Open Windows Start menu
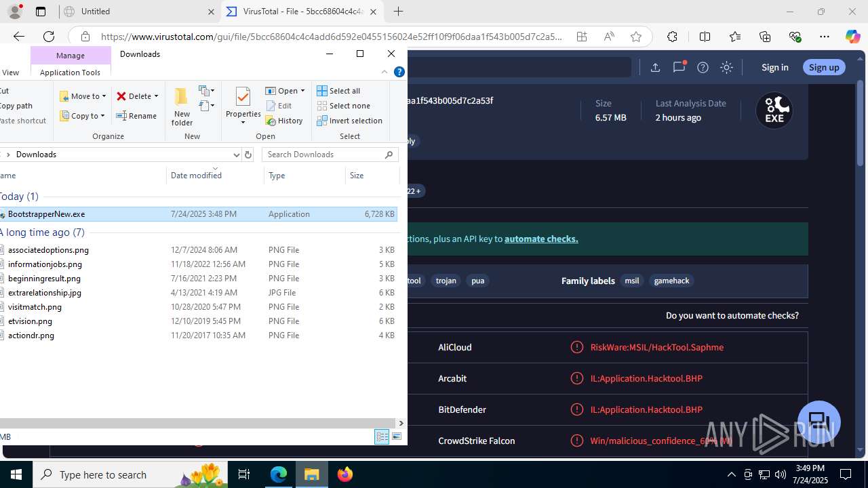This screenshot has height=488, width=868. pyautogui.click(x=16, y=474)
